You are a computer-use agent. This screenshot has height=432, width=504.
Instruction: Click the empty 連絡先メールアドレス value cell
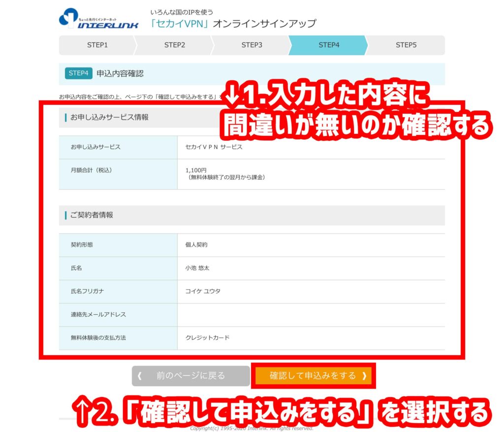(x=310, y=315)
